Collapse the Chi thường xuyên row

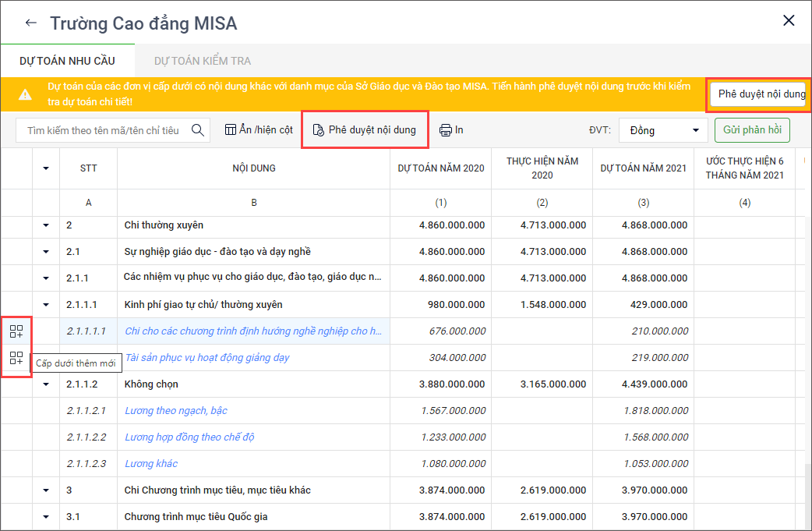click(46, 225)
